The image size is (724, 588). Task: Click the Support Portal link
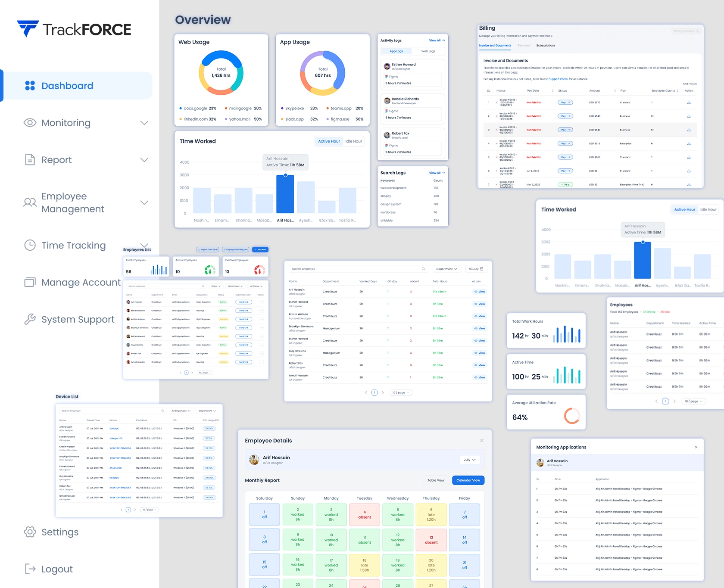pos(558,79)
